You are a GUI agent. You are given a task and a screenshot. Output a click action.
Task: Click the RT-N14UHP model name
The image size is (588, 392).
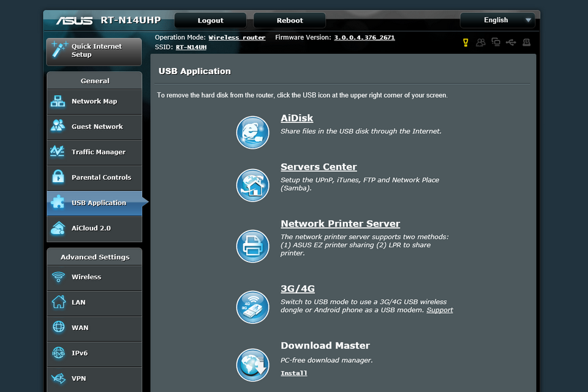(130, 20)
